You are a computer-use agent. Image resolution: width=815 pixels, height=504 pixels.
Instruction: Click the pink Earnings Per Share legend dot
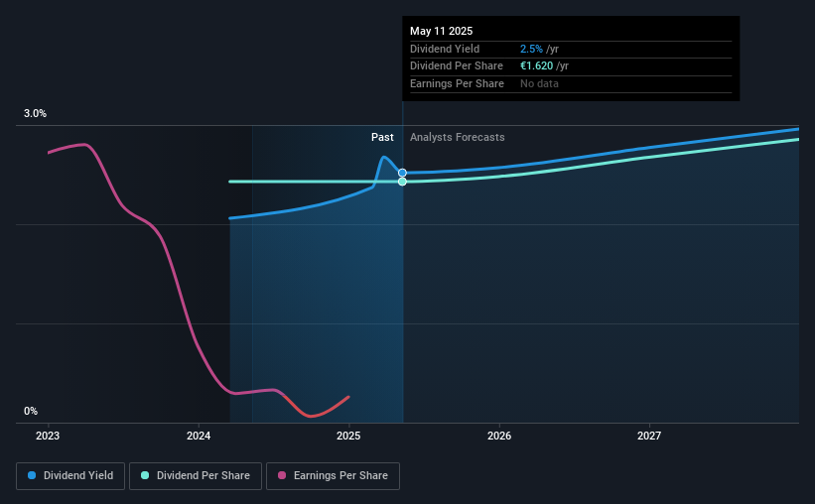282,475
